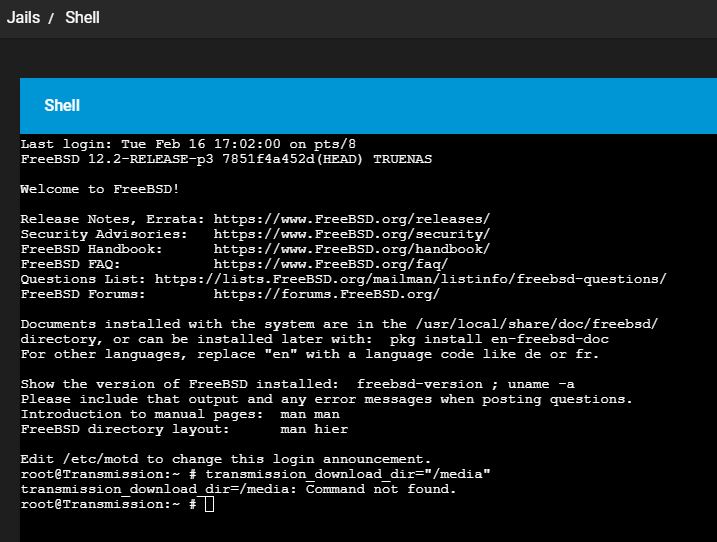The image size is (717, 542).
Task: Click the transmission_download_dir="/media" command text
Action: 348,474
